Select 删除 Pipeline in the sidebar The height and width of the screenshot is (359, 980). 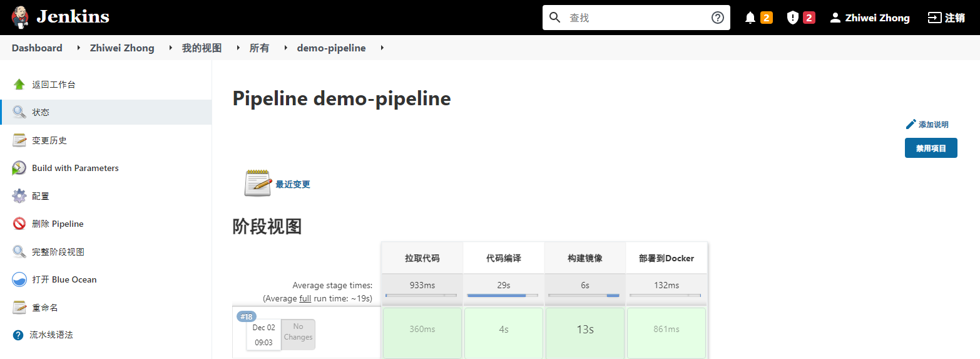(58, 224)
